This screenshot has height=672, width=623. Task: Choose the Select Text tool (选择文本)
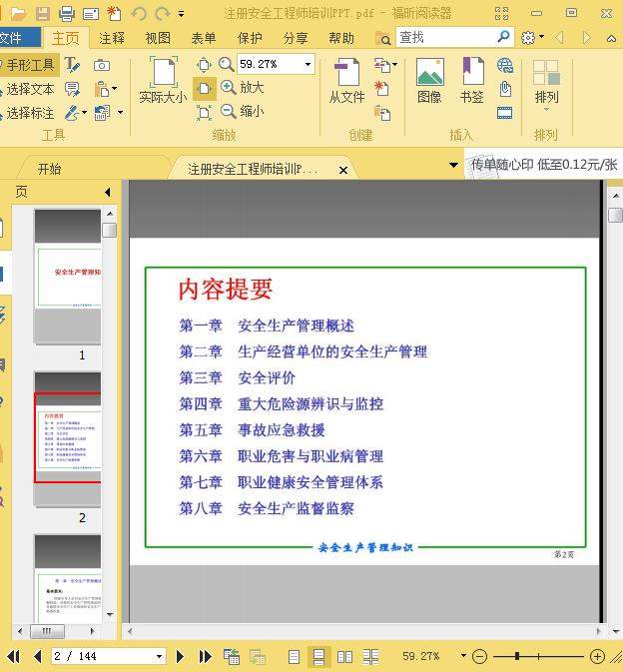(x=28, y=89)
